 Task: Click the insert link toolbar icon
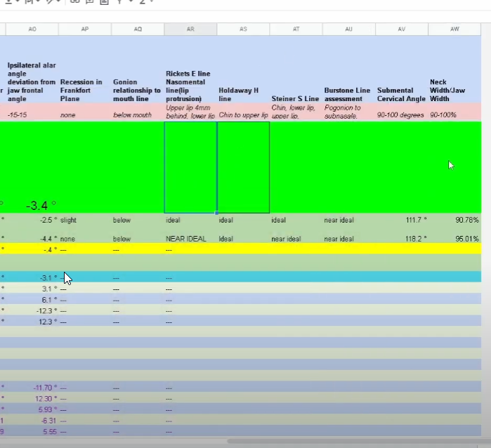(74, 1)
